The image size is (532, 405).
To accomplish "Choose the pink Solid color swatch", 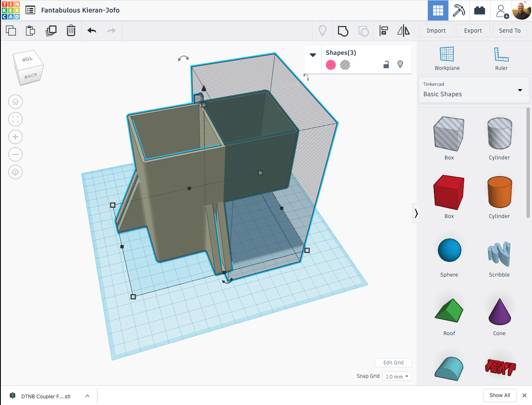I will [x=331, y=65].
